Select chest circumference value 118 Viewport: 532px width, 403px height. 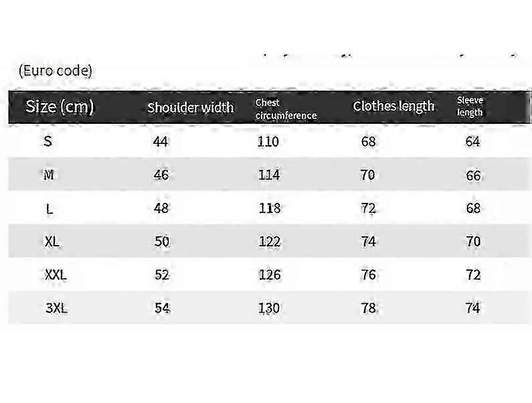tap(270, 208)
